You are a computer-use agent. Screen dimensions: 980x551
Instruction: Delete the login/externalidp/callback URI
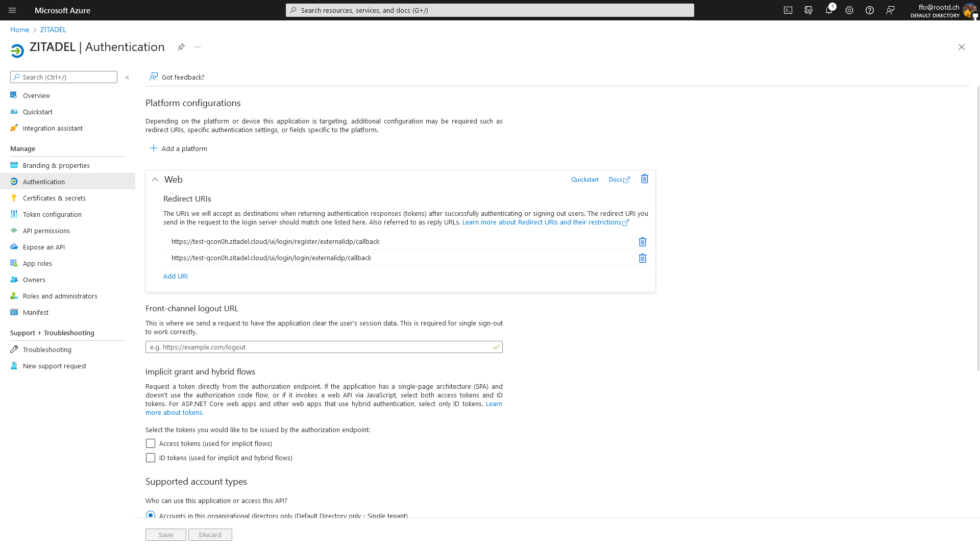(643, 258)
